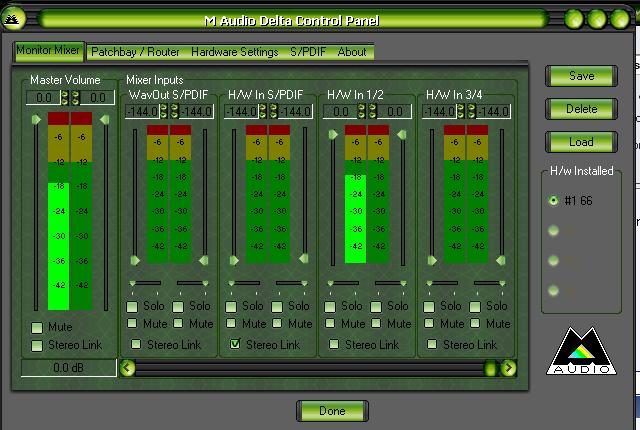640x430 pixels.
Task: Click the Delete button
Action: 581,109
